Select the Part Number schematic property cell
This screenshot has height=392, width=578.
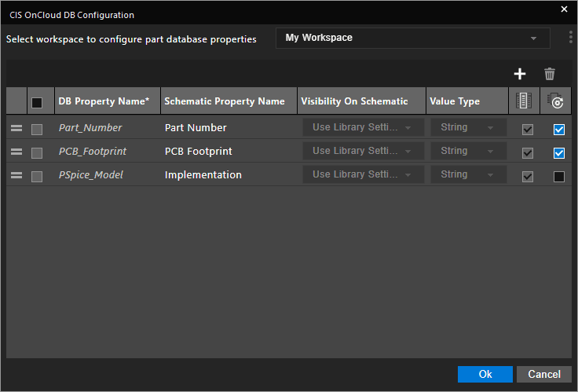click(229, 127)
